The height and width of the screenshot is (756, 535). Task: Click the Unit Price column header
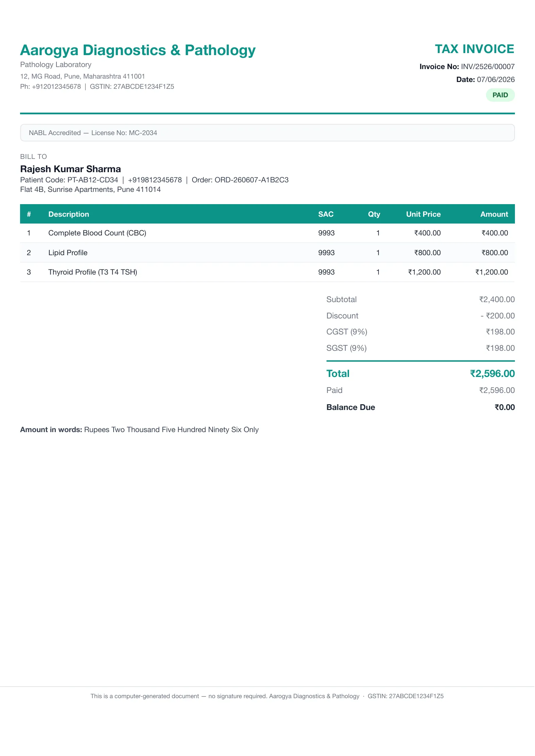[x=423, y=214]
